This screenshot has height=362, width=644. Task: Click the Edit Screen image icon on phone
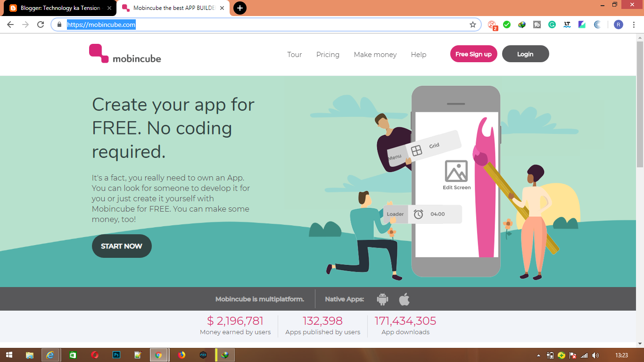point(456,171)
